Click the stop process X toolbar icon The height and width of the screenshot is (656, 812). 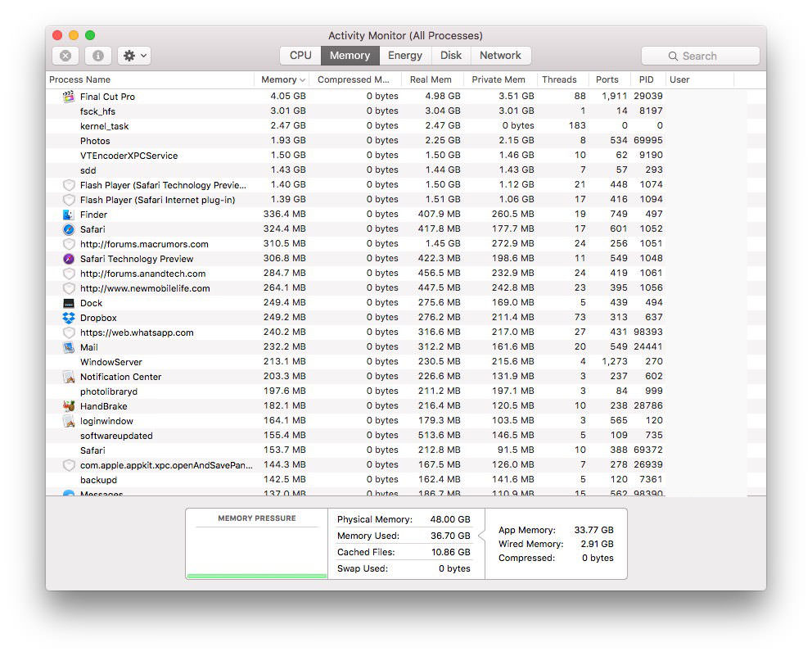tap(65, 56)
